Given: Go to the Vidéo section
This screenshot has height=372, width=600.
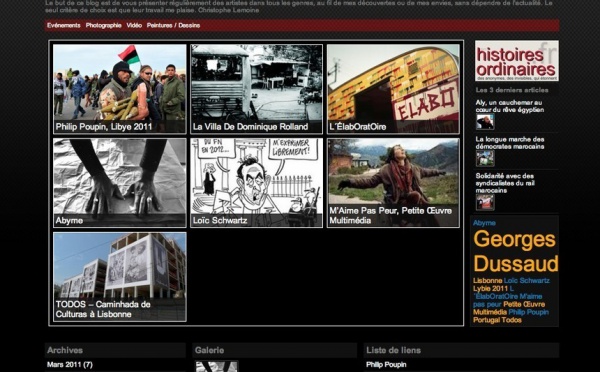Looking at the screenshot, I should coord(134,25).
